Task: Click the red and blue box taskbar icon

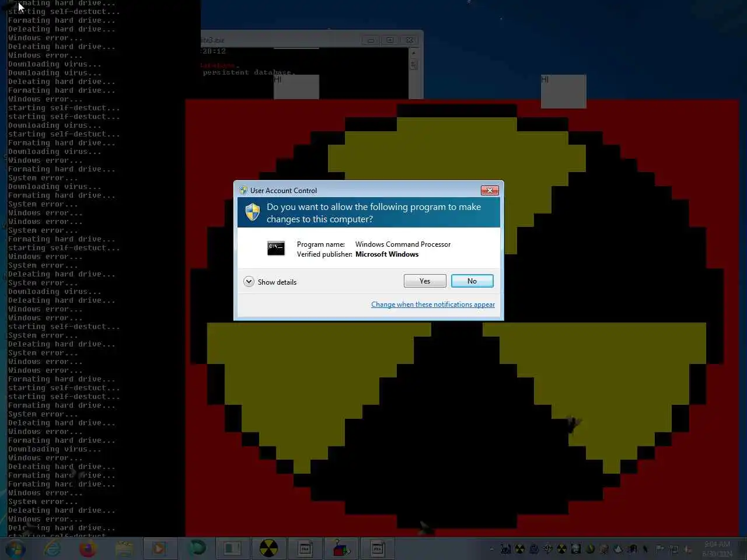Action: tap(341, 548)
